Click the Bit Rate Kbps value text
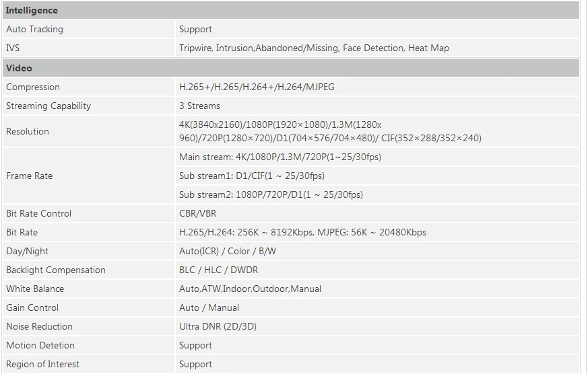The image size is (588, 374). [302, 233]
